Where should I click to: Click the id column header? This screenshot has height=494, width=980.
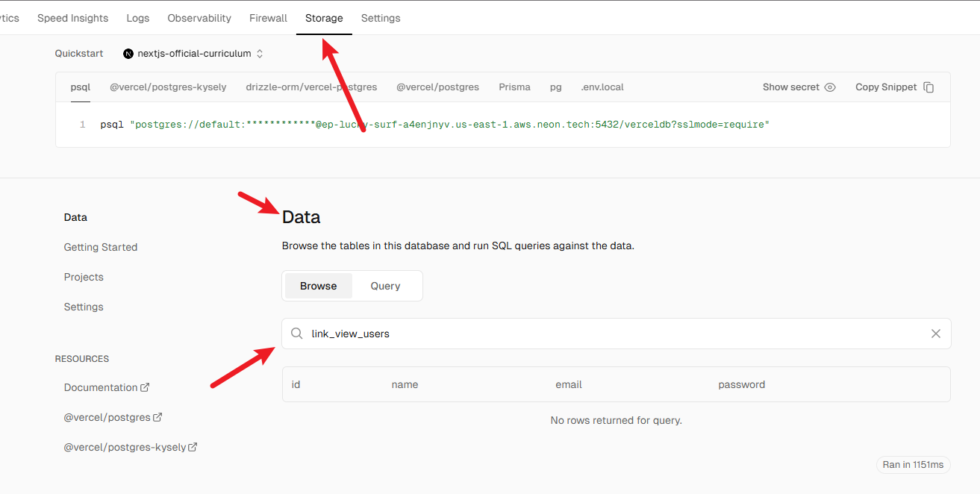click(x=296, y=384)
